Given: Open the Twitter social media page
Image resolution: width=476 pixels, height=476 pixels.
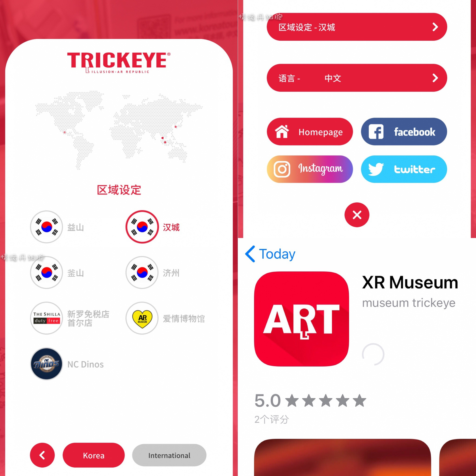Looking at the screenshot, I should click(403, 169).
